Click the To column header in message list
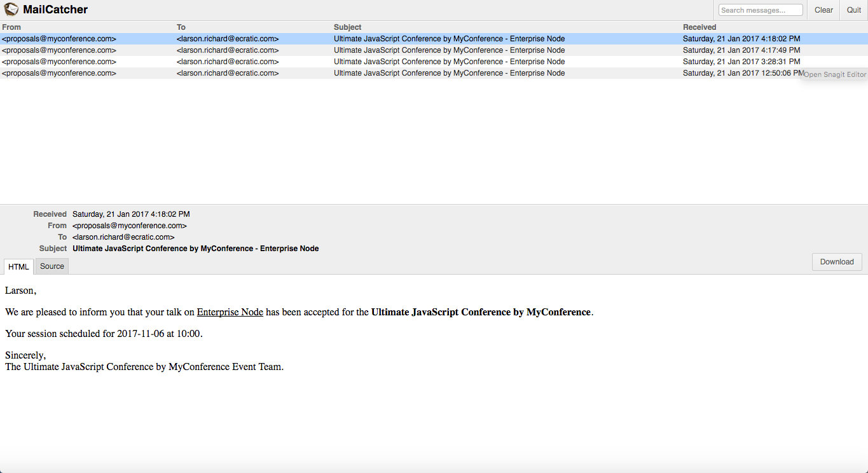This screenshot has height=473, width=868. click(181, 27)
